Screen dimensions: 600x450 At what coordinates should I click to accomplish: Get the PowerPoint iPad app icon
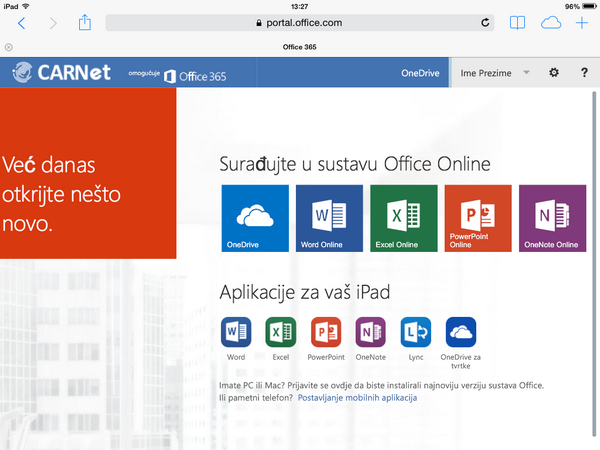326,332
